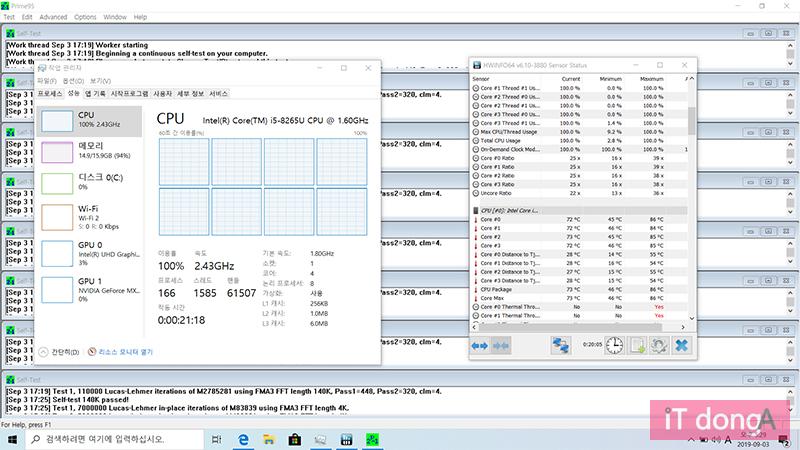
Task: Click HWiNFO collapse columns grey arrows icon
Action: click(501, 346)
